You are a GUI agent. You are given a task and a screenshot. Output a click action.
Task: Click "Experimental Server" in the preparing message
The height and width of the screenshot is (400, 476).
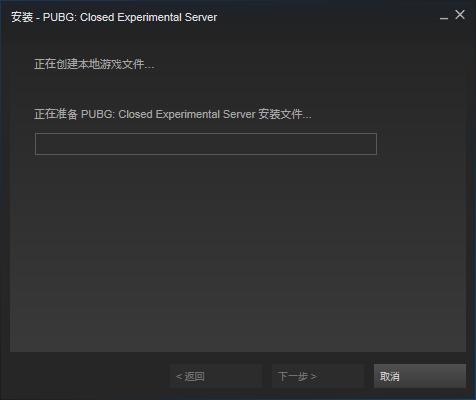coord(205,114)
